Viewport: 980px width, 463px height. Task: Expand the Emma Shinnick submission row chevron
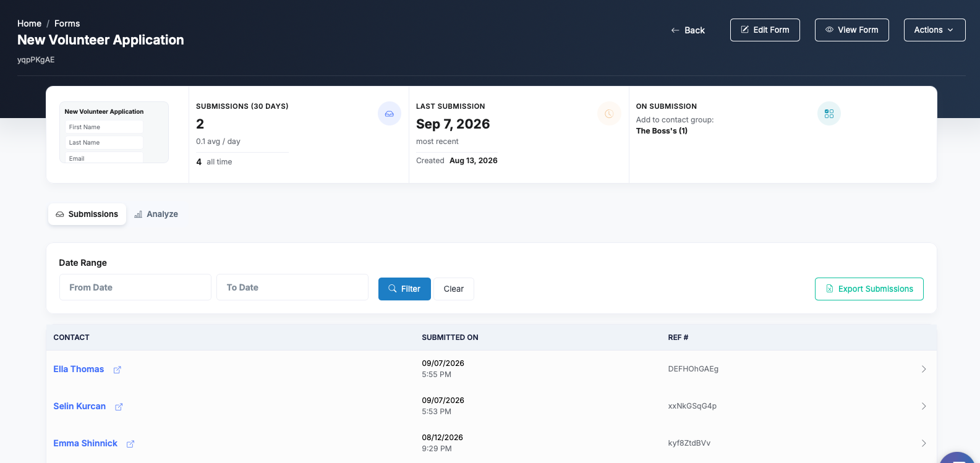(x=924, y=443)
